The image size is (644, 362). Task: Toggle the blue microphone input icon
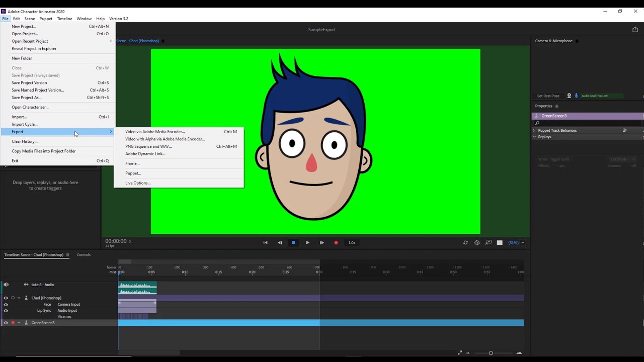pyautogui.click(x=577, y=96)
